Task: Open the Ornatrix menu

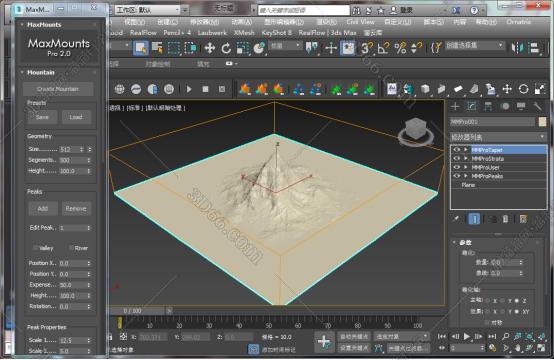Action: (x=518, y=22)
